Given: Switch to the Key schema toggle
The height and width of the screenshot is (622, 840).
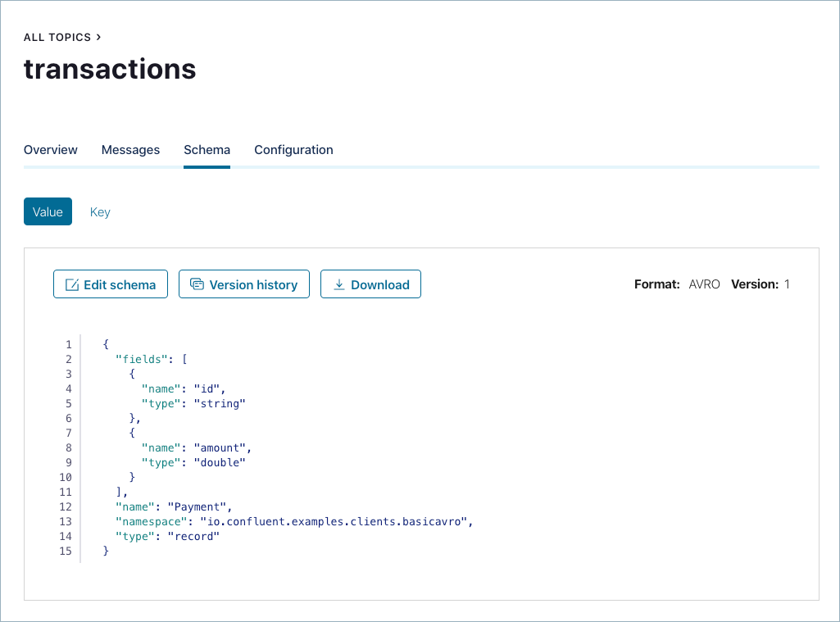Looking at the screenshot, I should [100, 211].
